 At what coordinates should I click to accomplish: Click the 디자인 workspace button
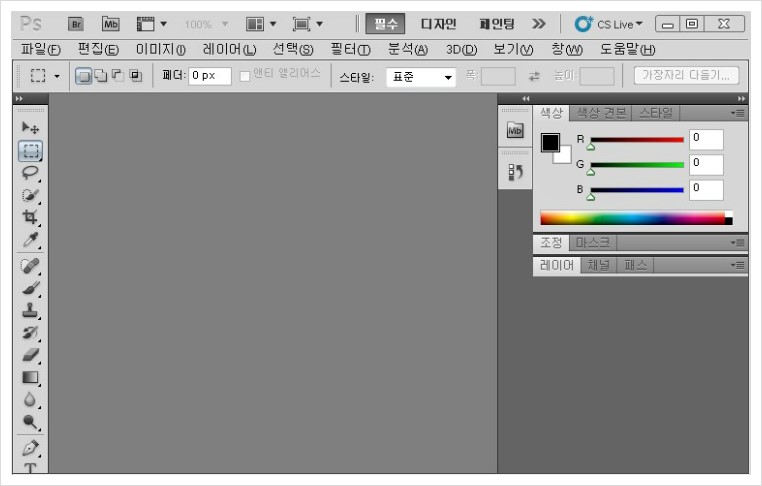(438, 23)
